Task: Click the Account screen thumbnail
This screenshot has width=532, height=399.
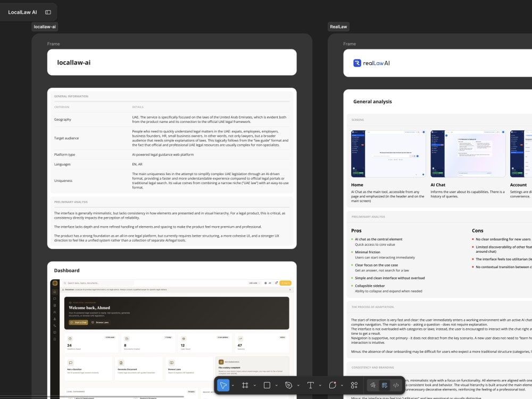Action: click(x=521, y=154)
